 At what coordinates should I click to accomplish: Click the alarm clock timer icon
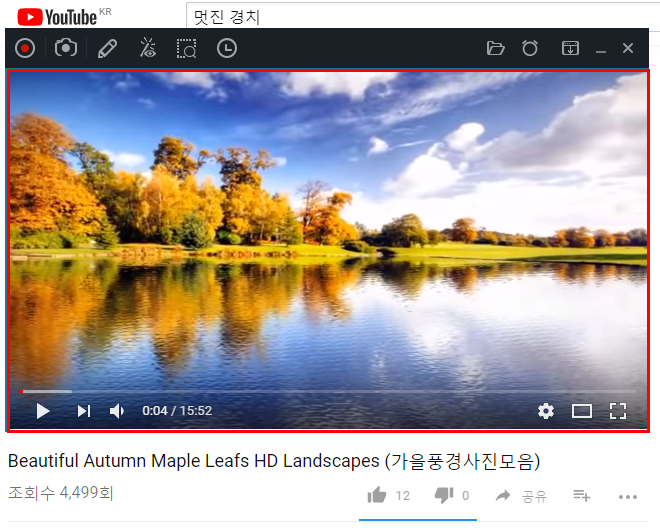click(x=530, y=48)
